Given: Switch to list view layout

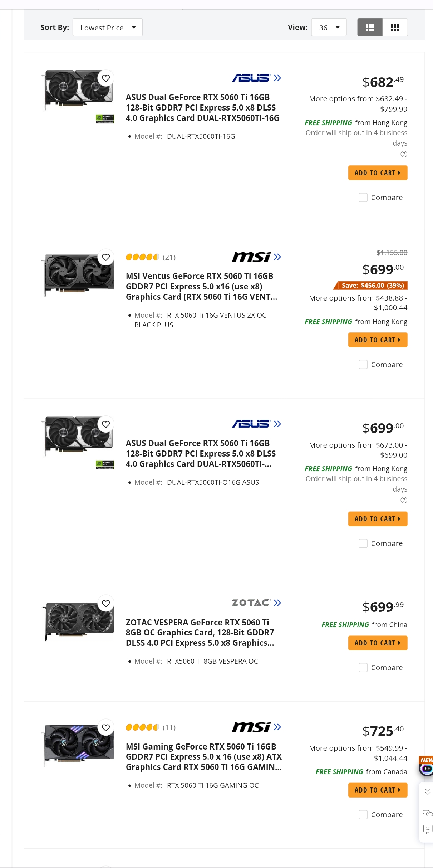Looking at the screenshot, I should pyautogui.click(x=370, y=28).
